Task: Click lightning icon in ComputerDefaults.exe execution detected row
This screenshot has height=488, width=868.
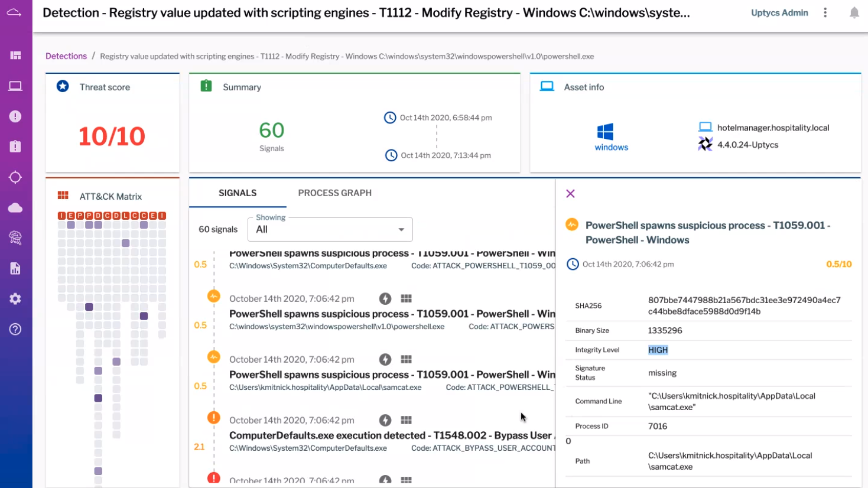Action: tap(385, 420)
